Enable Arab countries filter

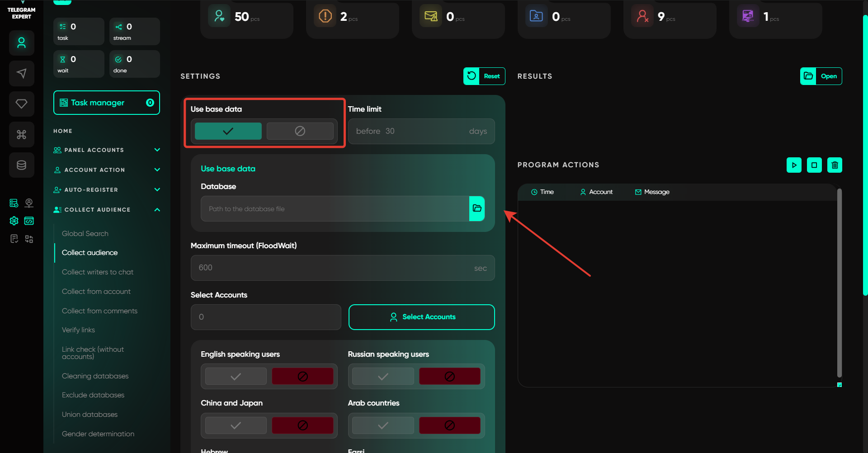[x=383, y=425]
